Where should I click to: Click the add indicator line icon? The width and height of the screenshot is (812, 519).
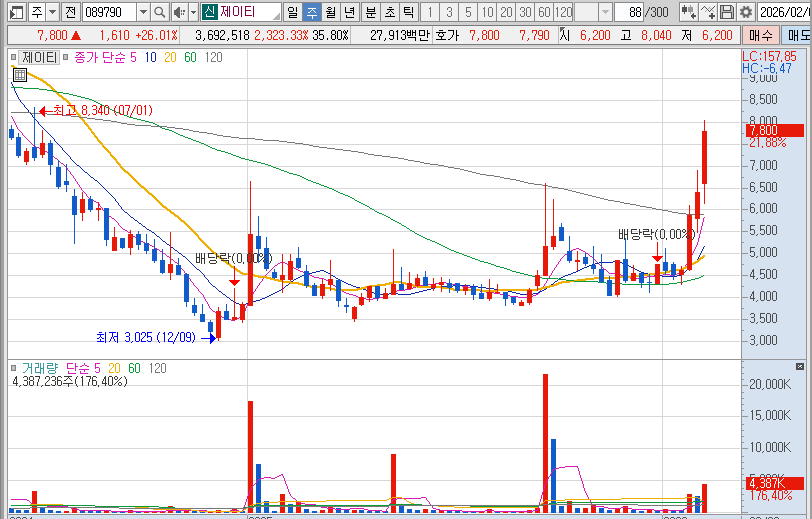(x=707, y=11)
